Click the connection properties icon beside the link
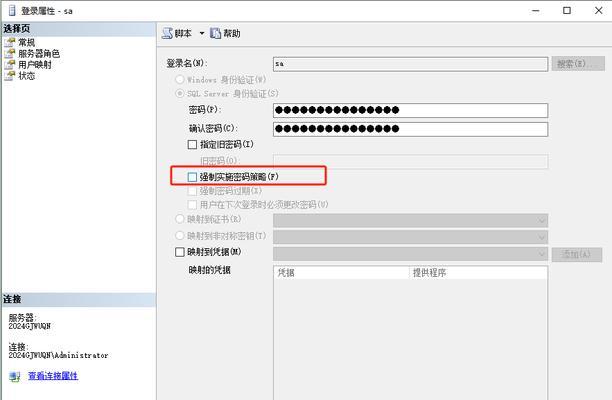This screenshot has width=612, height=400. coord(15,376)
